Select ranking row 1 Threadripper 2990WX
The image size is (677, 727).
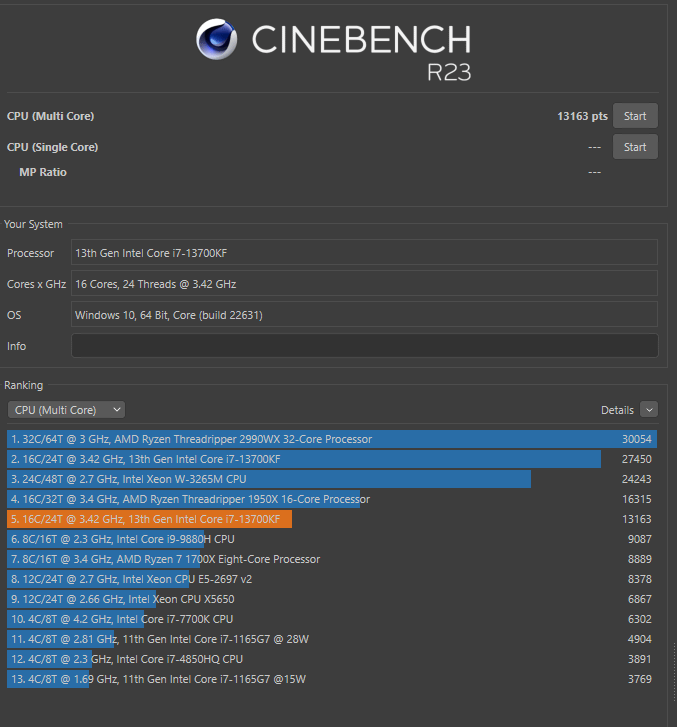pyautogui.click(x=332, y=439)
